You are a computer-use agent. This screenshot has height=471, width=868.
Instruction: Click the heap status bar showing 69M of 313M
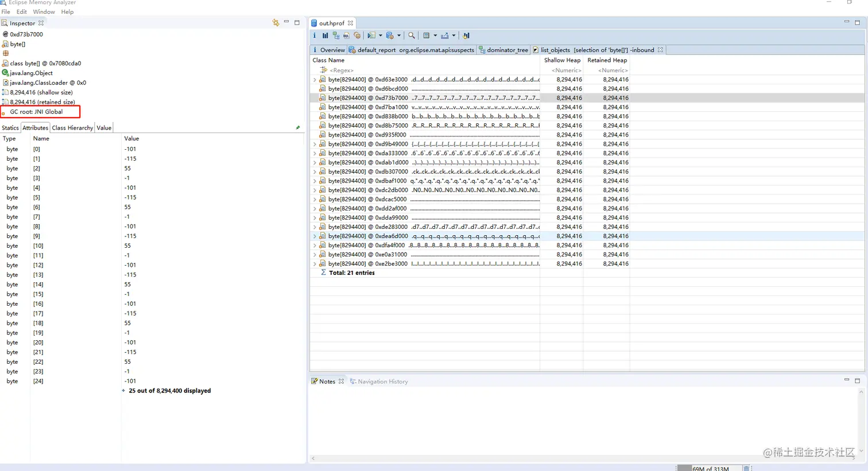[710, 468]
